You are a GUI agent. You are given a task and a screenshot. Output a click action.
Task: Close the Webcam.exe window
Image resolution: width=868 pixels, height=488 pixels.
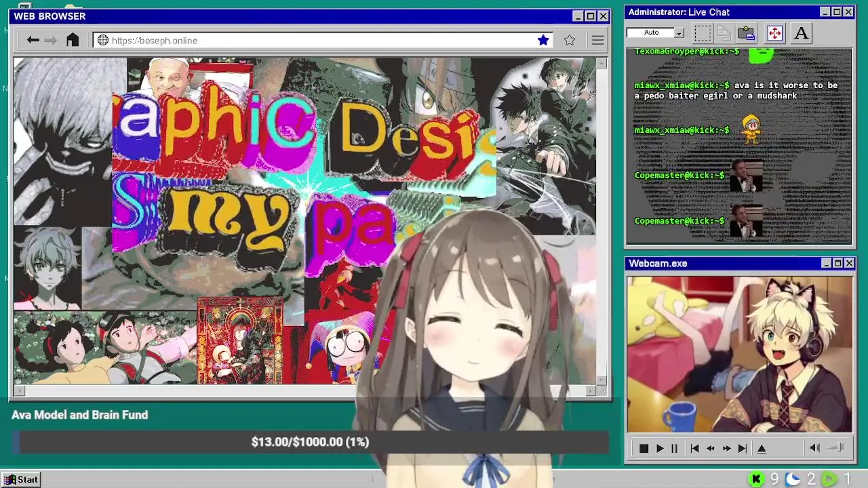tap(849, 263)
